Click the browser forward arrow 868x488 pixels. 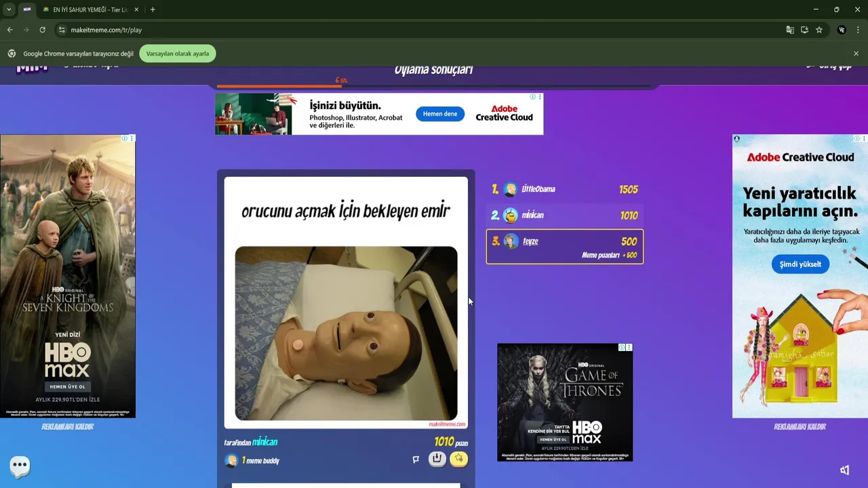[26, 30]
